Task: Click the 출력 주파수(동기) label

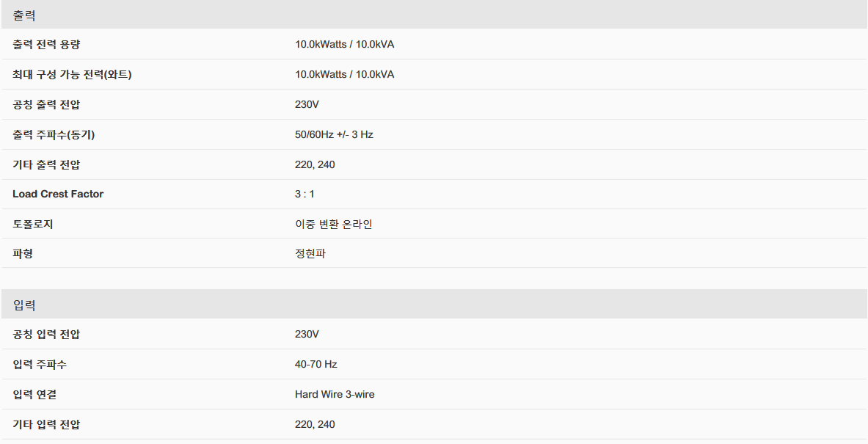Action: [54, 135]
